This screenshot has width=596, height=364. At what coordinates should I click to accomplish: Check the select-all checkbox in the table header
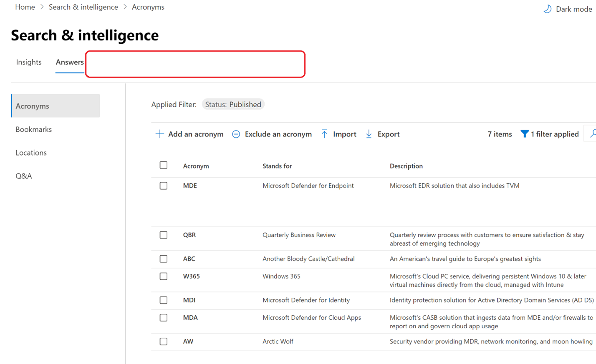[x=163, y=165]
